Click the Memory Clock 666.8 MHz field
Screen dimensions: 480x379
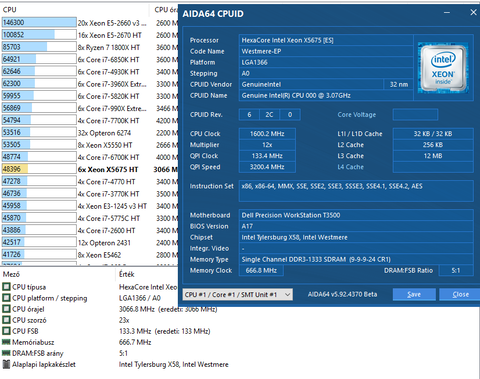point(261,270)
